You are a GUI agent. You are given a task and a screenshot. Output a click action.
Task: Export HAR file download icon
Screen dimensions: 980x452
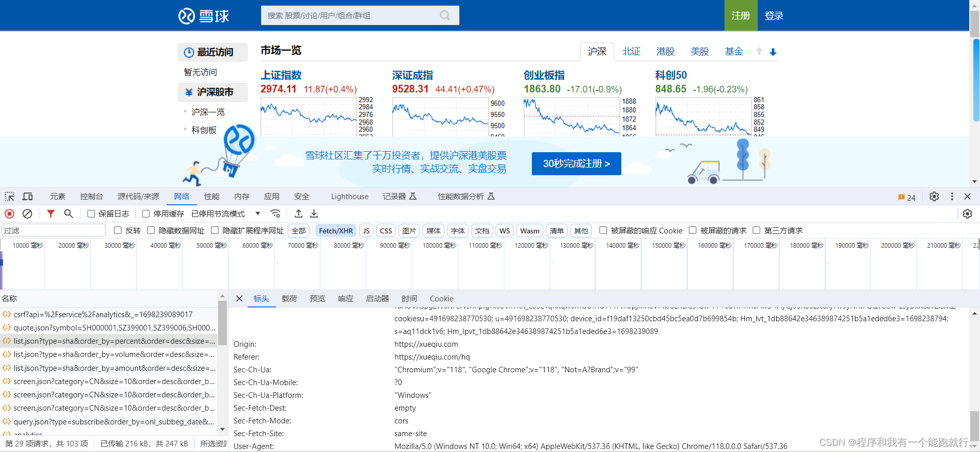pos(314,214)
